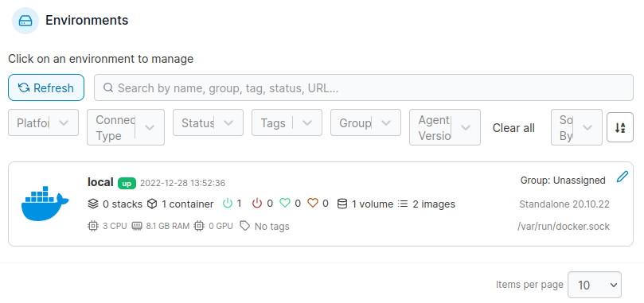The width and height of the screenshot is (644, 303).
Task: Click the stacks layers icon
Action: pyautogui.click(x=93, y=204)
